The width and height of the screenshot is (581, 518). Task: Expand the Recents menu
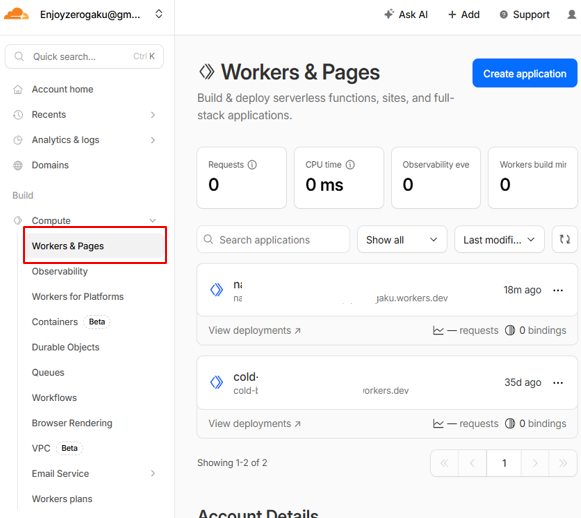pyautogui.click(x=153, y=115)
